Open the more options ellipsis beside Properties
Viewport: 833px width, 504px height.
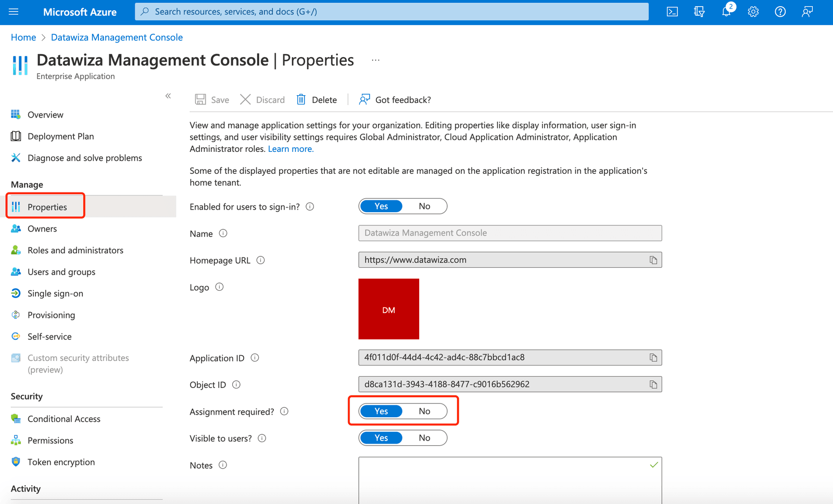375,60
